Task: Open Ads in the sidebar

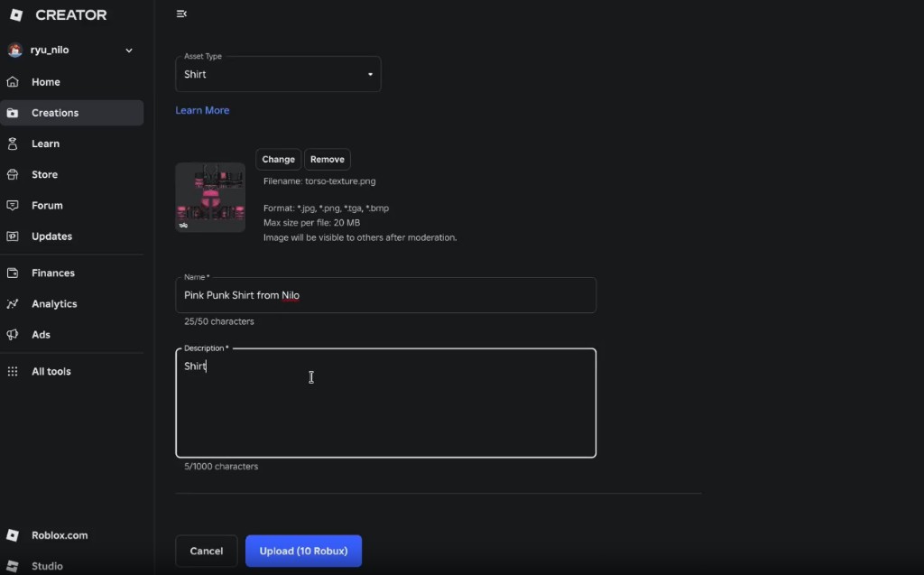Action: point(72,334)
